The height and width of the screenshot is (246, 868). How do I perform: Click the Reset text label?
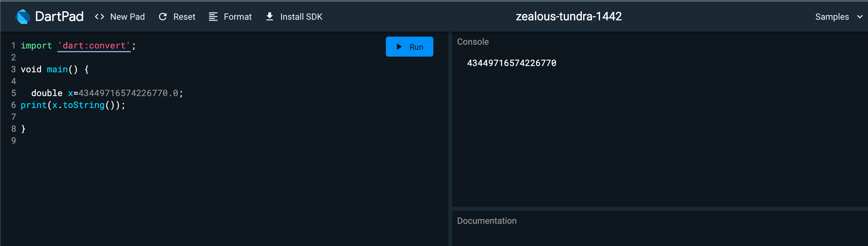tap(184, 17)
